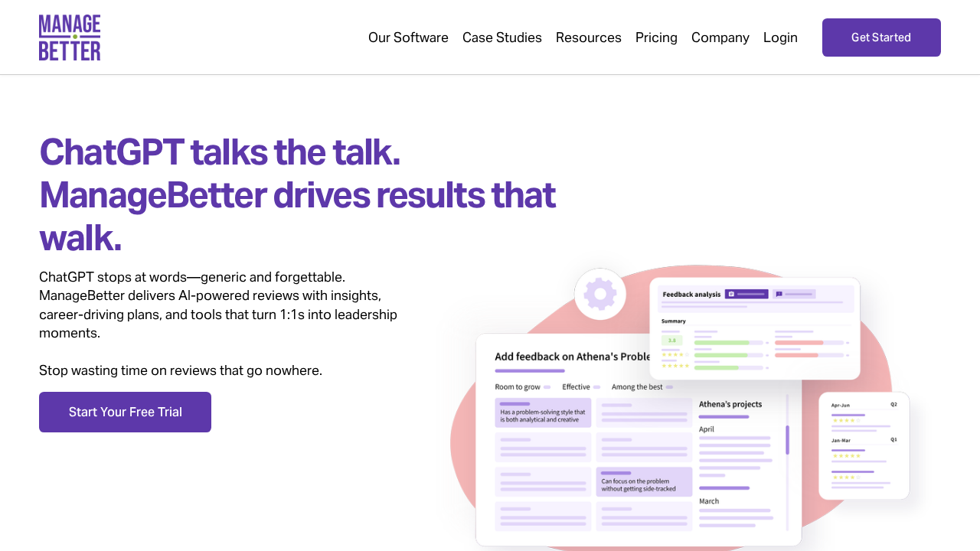Click the green 3.8 score badge

point(671,340)
